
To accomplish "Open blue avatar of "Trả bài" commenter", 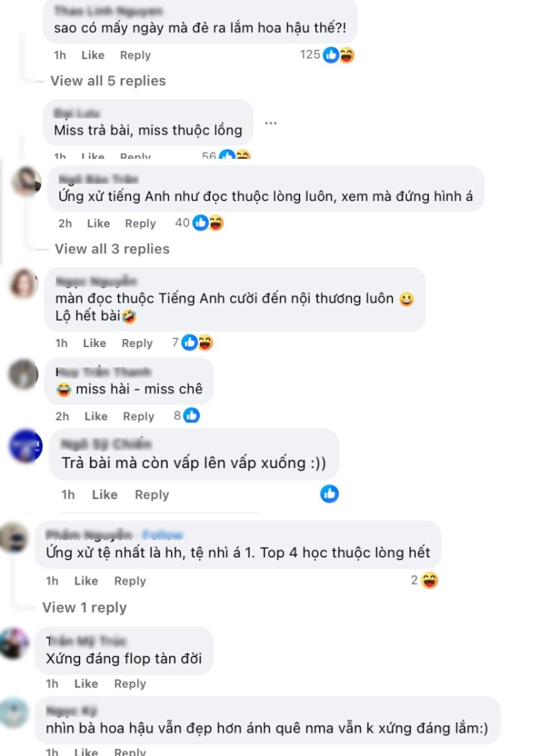I will (x=26, y=445).
